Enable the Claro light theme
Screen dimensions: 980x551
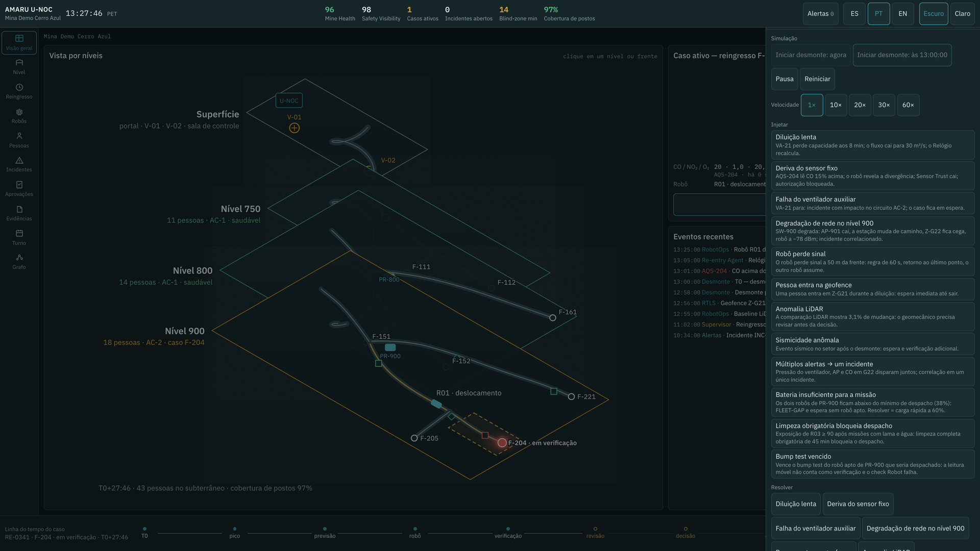pos(963,14)
